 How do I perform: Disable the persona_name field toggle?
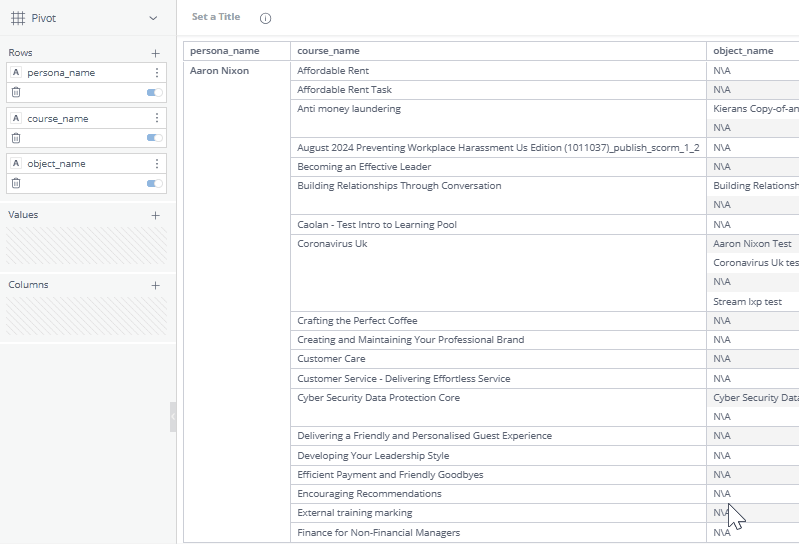coord(154,92)
